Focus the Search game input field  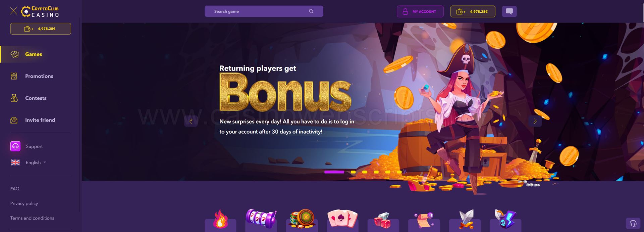264,11
